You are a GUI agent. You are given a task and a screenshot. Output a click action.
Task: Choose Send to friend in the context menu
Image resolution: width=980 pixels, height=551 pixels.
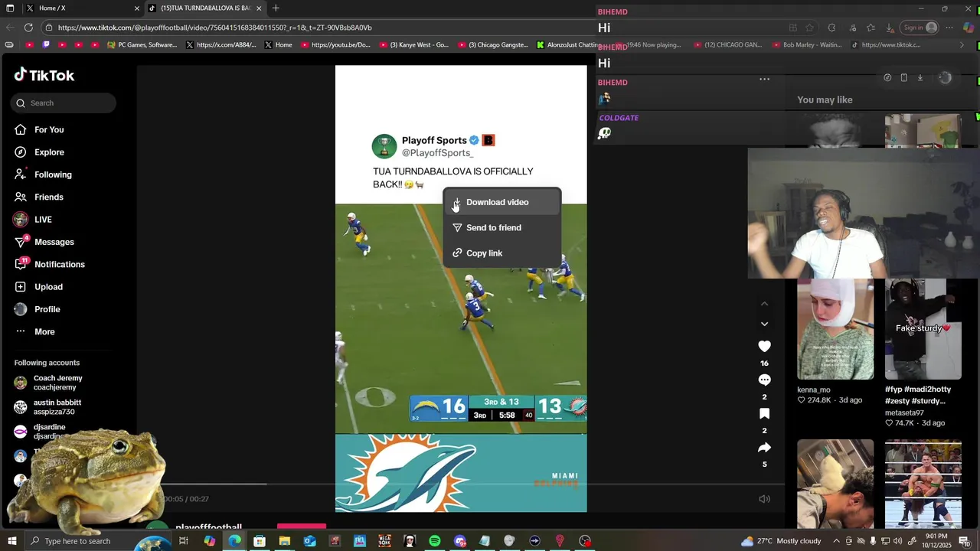[502, 228]
